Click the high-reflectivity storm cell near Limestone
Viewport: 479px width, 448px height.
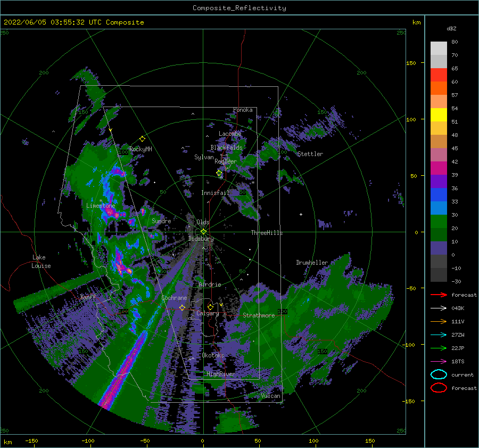(x=112, y=211)
